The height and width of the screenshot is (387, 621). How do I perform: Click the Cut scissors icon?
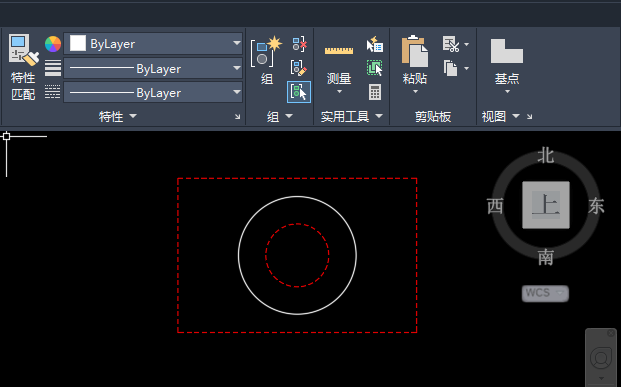(x=451, y=44)
